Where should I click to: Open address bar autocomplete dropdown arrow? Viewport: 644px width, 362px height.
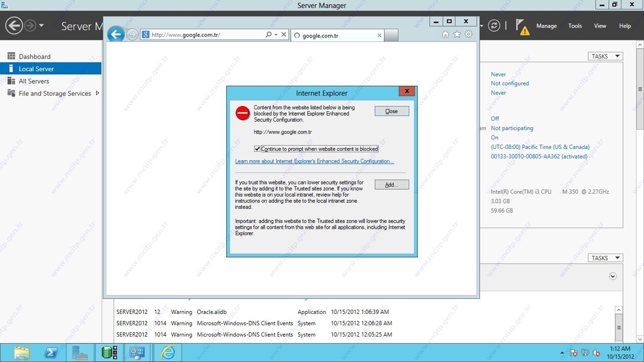click(276, 35)
